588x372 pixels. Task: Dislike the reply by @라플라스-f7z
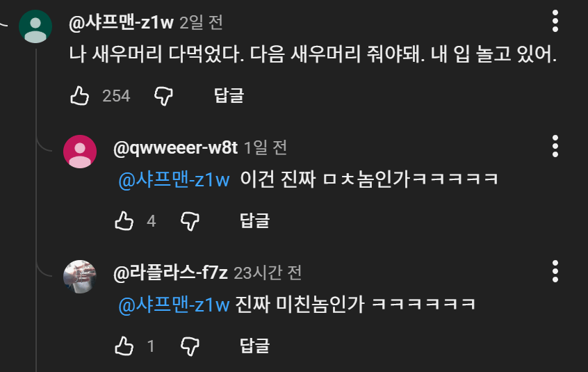tap(190, 346)
